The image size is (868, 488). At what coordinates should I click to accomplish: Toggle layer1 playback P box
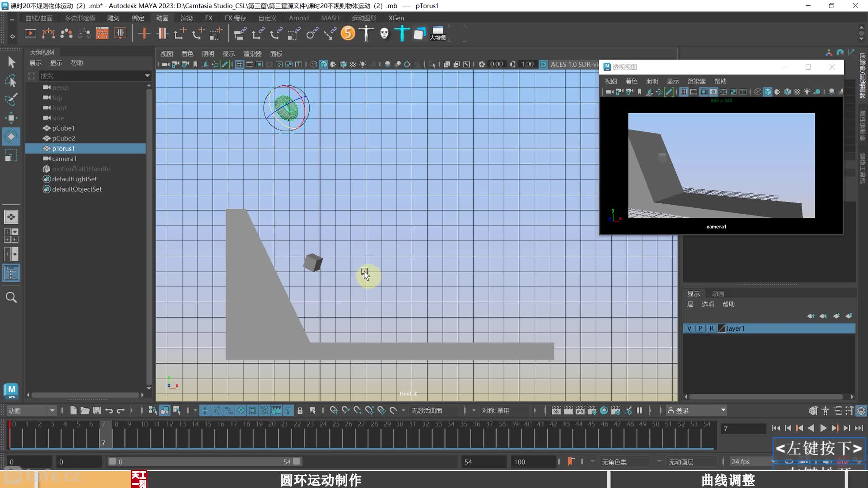(x=700, y=328)
